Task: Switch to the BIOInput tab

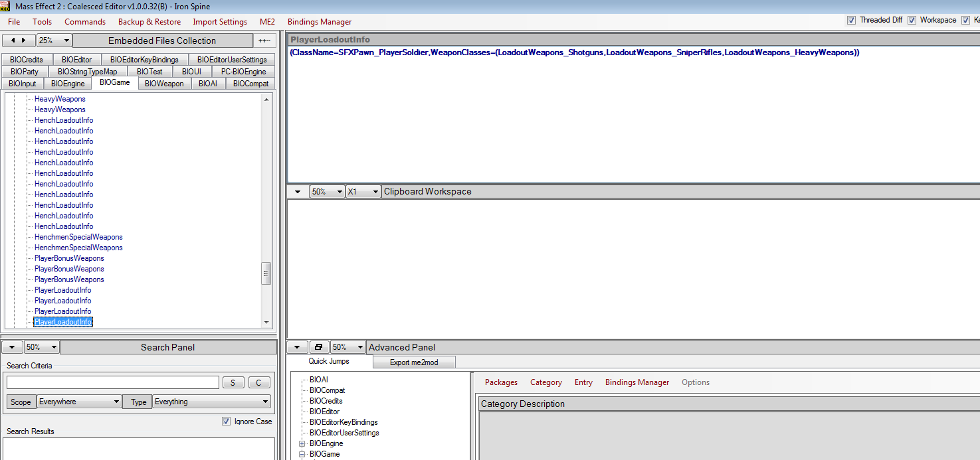Action: (23, 84)
